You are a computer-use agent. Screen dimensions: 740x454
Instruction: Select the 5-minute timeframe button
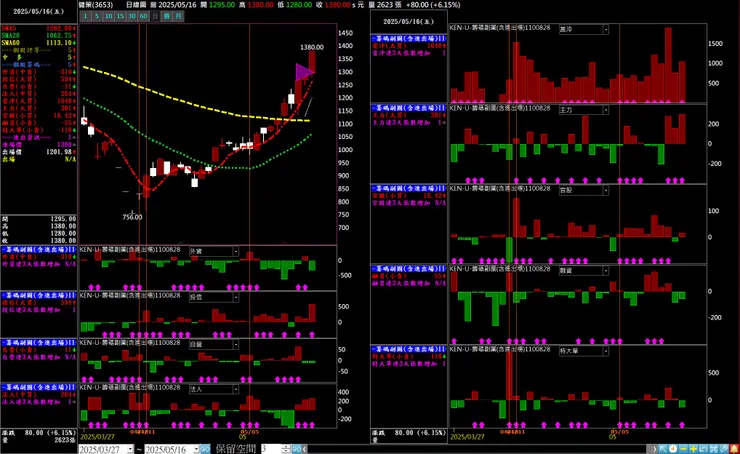coord(97,16)
